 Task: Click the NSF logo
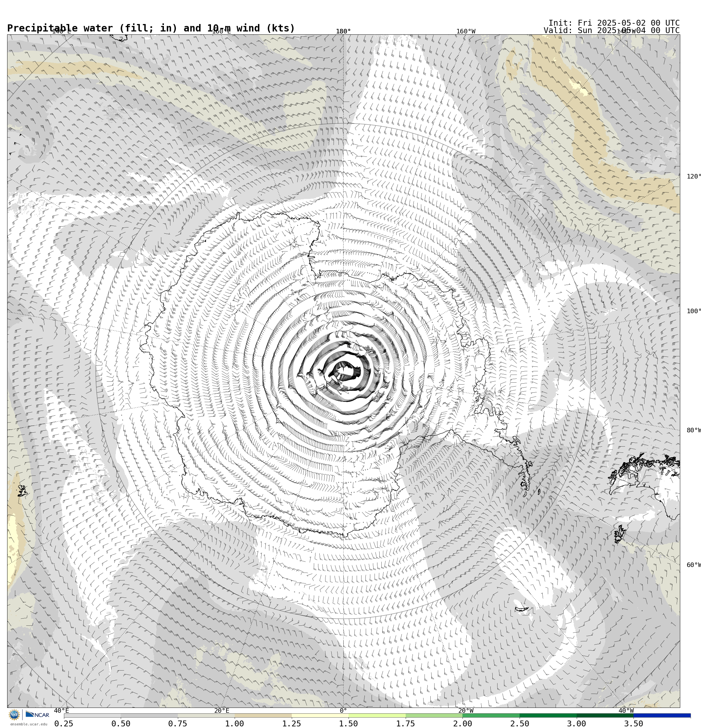click(x=14, y=715)
